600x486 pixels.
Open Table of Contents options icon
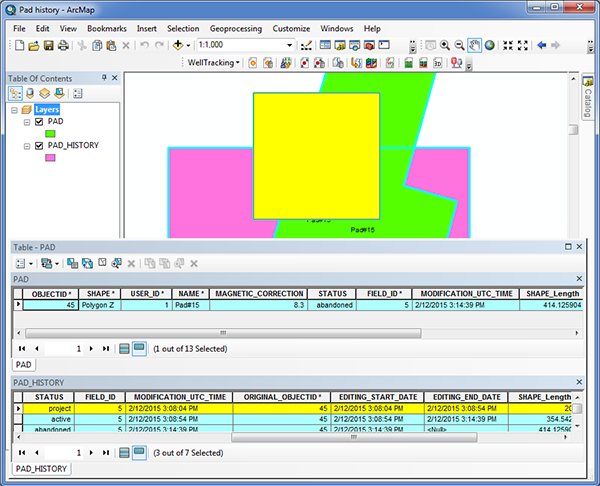(x=78, y=93)
